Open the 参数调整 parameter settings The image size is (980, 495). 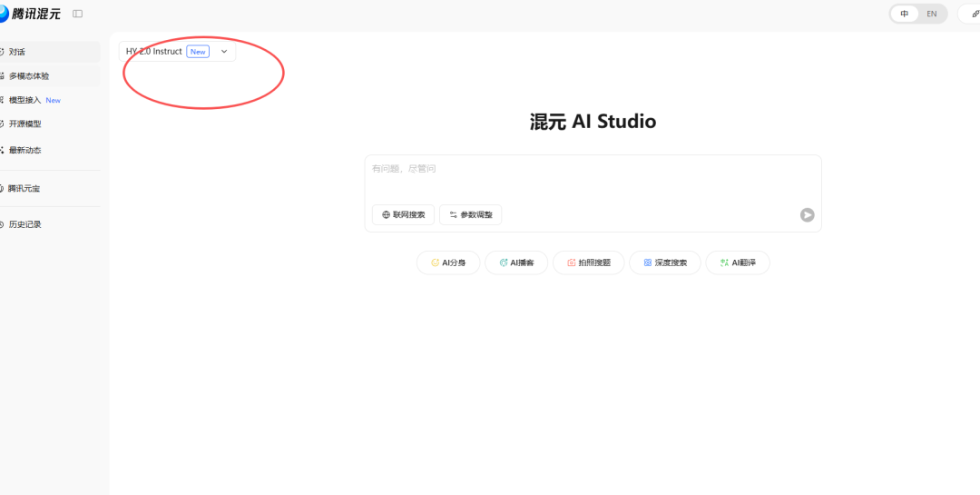click(470, 215)
